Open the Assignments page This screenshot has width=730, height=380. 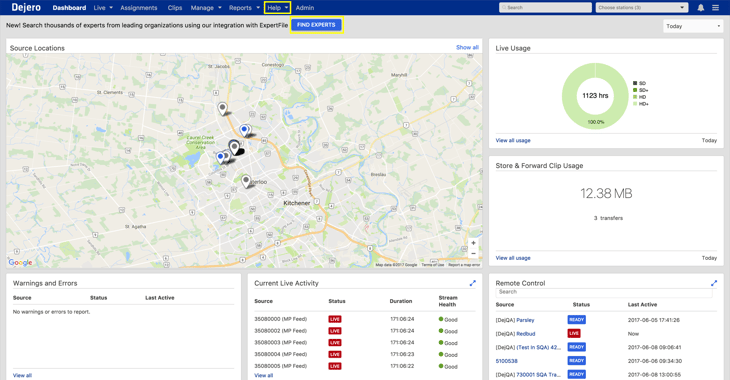click(139, 7)
